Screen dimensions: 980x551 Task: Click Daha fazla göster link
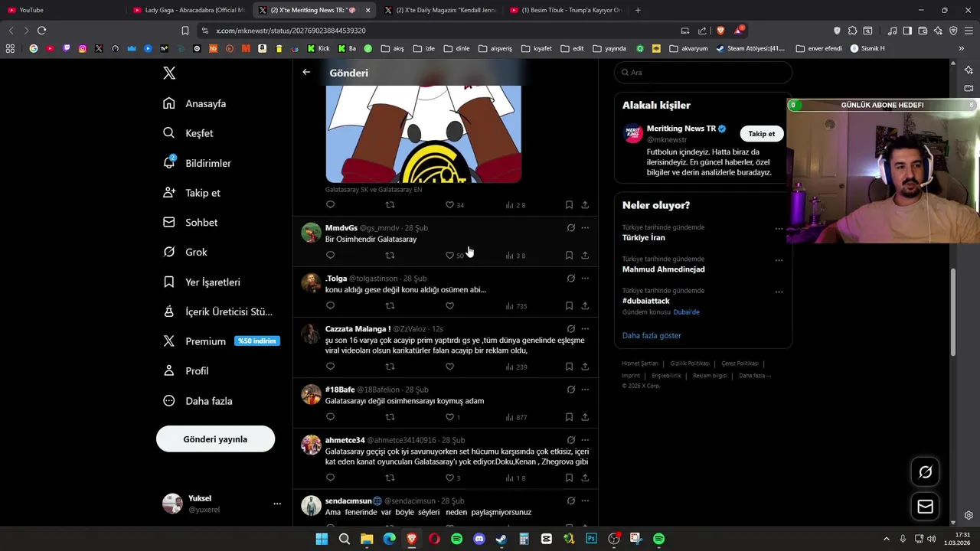click(x=652, y=335)
